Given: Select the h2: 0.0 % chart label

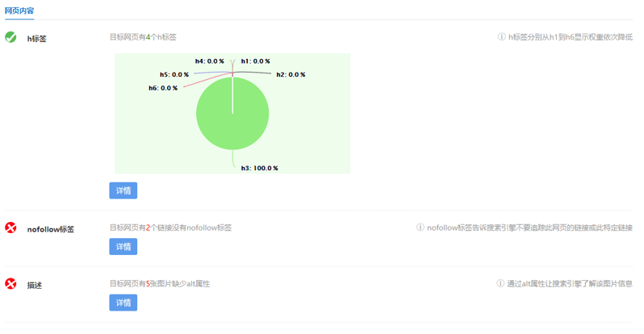Looking at the screenshot, I should point(291,75).
